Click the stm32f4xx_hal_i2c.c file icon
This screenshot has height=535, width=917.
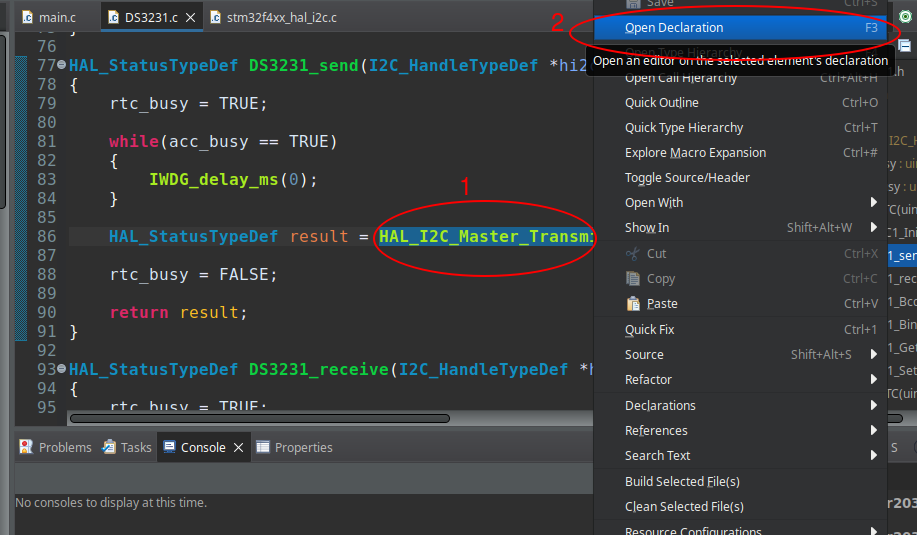(x=215, y=18)
